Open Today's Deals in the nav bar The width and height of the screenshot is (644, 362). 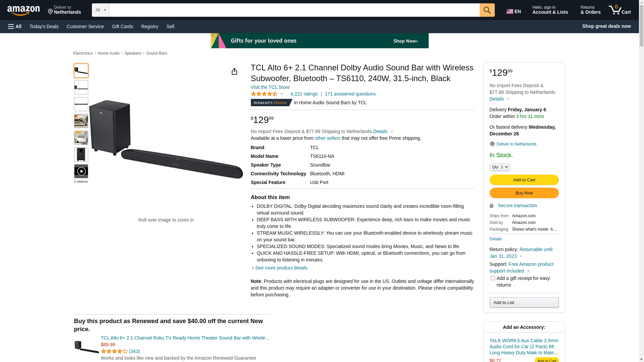point(44,26)
